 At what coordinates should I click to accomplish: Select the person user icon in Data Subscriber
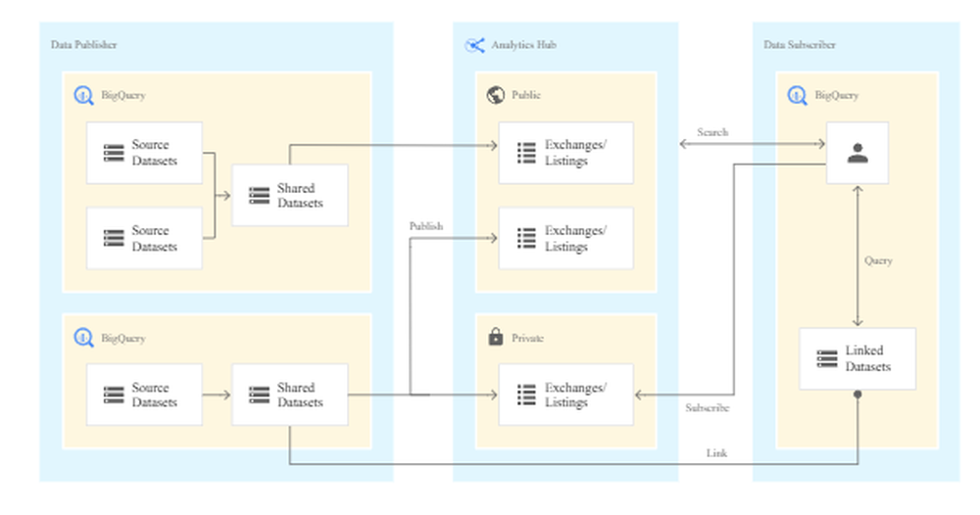click(857, 153)
